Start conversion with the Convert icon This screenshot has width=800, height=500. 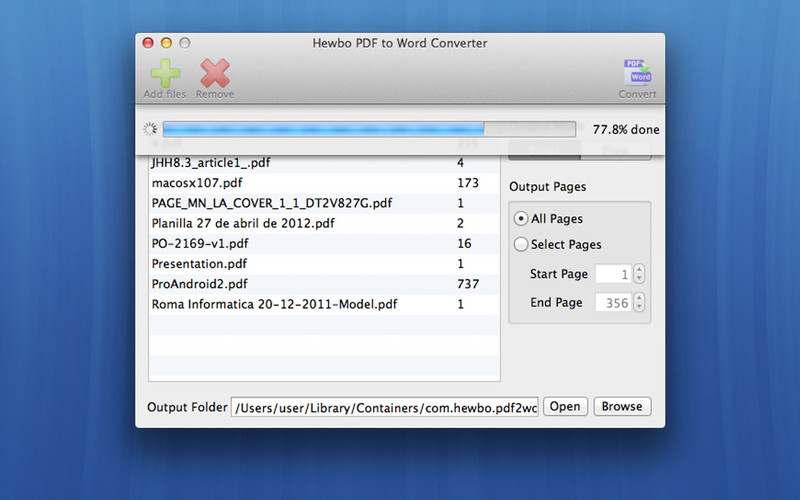[x=637, y=72]
